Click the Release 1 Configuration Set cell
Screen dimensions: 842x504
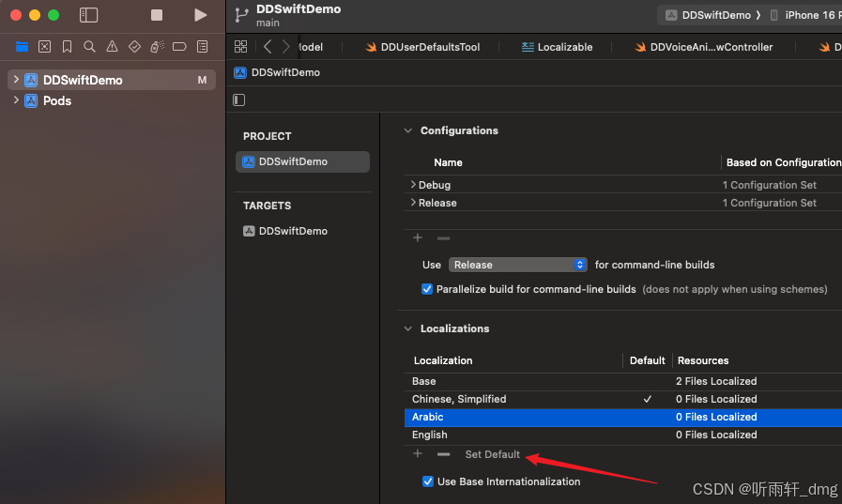[x=769, y=203]
